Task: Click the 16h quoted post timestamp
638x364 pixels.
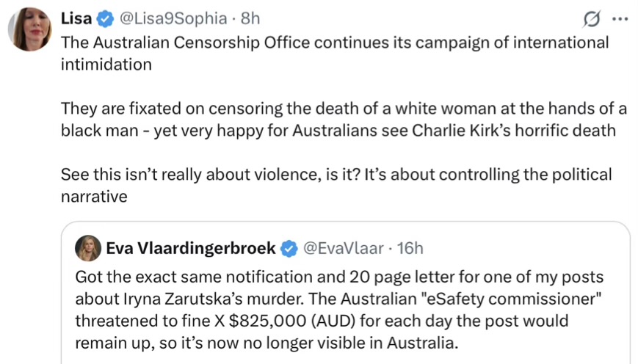Action: [410, 249]
